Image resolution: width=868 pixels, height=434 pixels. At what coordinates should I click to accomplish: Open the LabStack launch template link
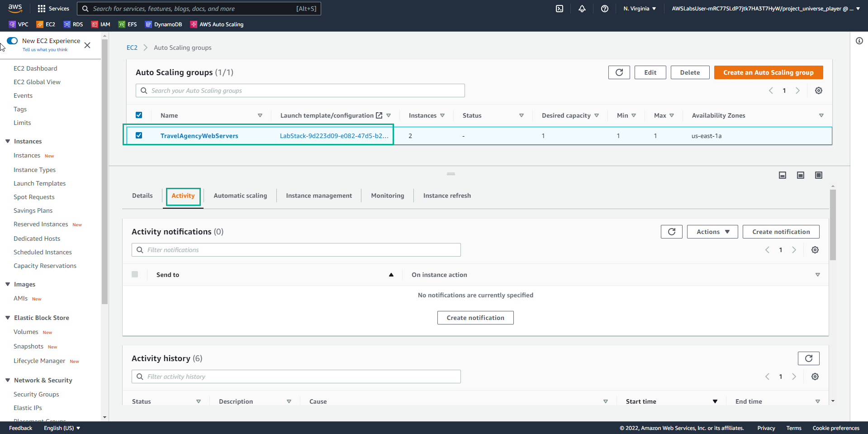[334, 136]
